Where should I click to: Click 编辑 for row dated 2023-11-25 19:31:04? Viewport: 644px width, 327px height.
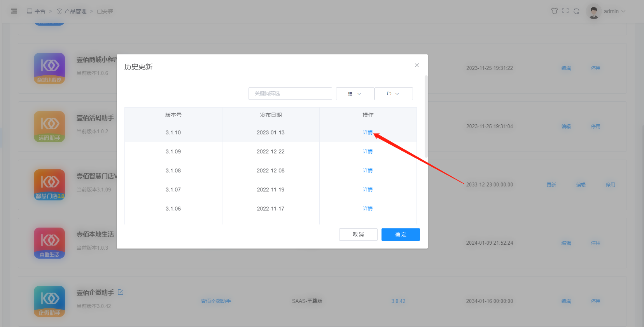(566, 126)
